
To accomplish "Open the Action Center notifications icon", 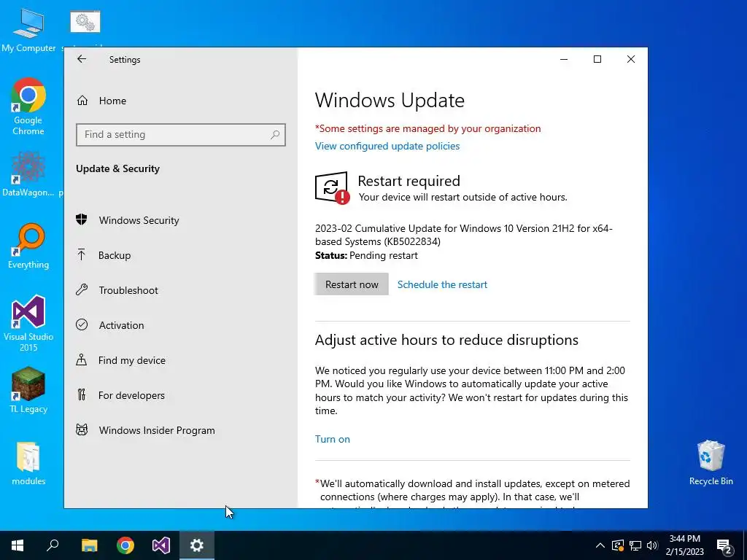I will [x=724, y=547].
